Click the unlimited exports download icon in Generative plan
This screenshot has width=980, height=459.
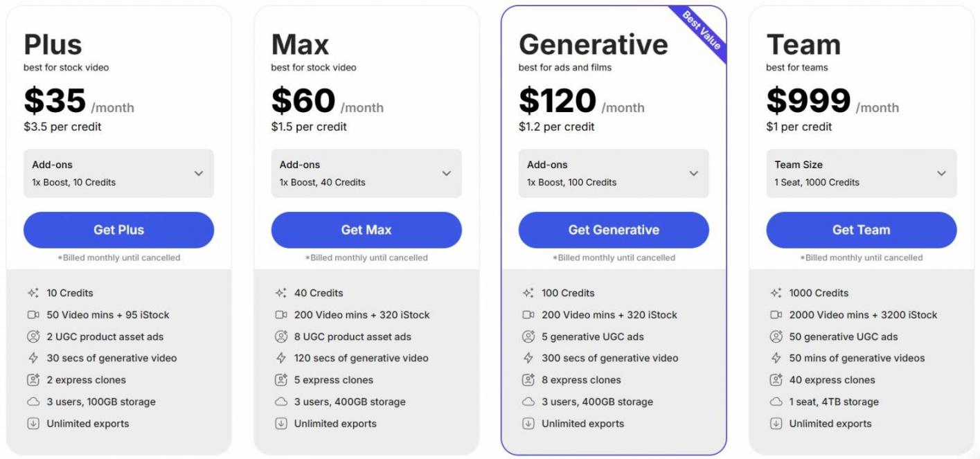[528, 424]
